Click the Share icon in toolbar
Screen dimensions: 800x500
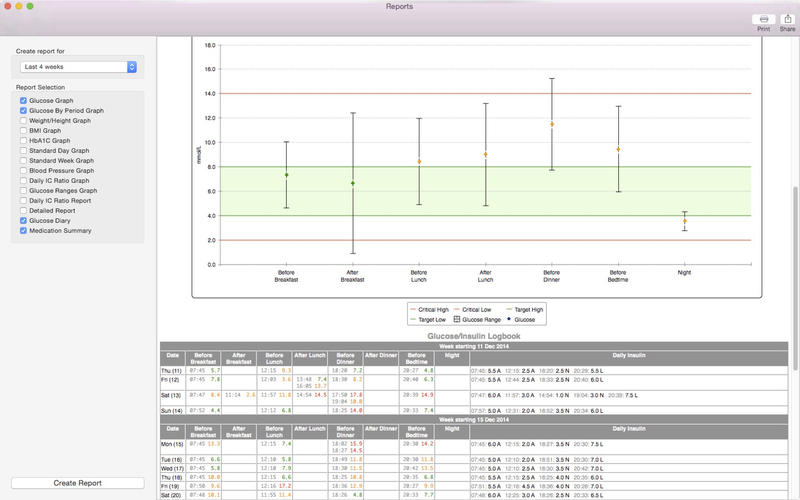(789, 20)
